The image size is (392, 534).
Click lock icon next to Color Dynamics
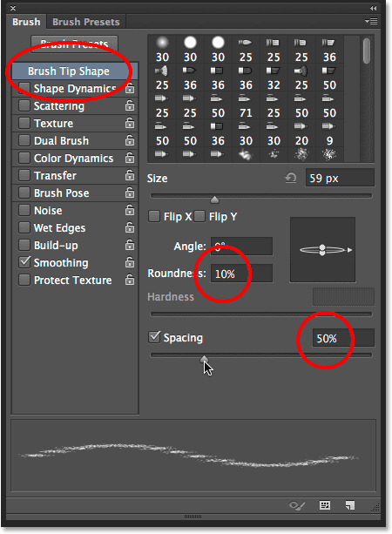pos(130,158)
